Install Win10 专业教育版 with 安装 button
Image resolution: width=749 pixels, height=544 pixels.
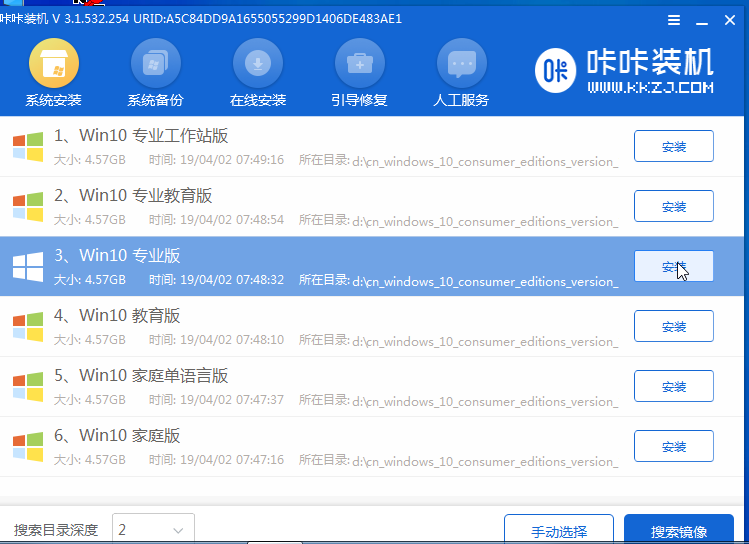coord(674,206)
